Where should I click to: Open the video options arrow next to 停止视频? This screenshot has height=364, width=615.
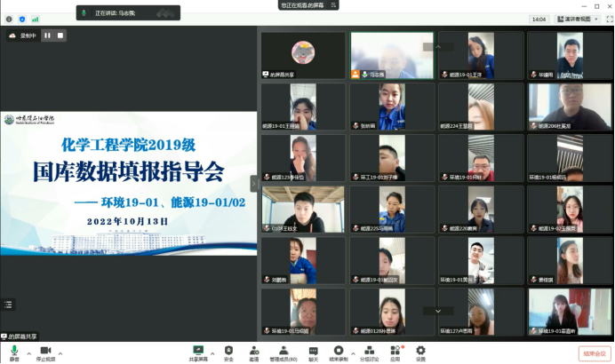[60, 353]
